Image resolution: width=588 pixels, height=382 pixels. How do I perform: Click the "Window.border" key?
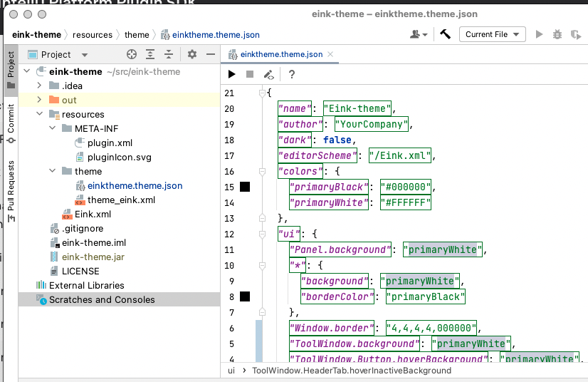332,328
